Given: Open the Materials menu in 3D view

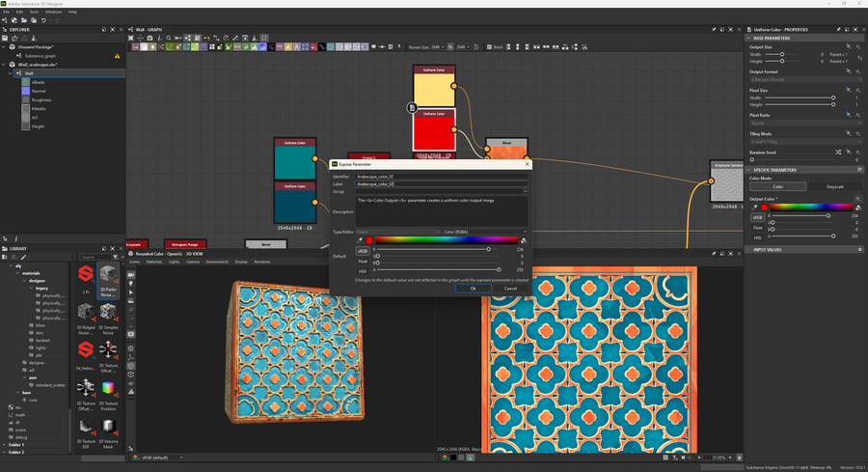Looking at the screenshot, I should [x=154, y=262].
